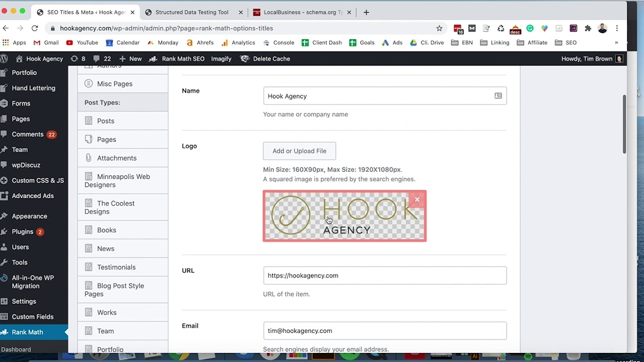Image resolution: width=644 pixels, height=362 pixels.
Task: Open comments bubble showing 22 in admin bar
Action: click(102, 59)
